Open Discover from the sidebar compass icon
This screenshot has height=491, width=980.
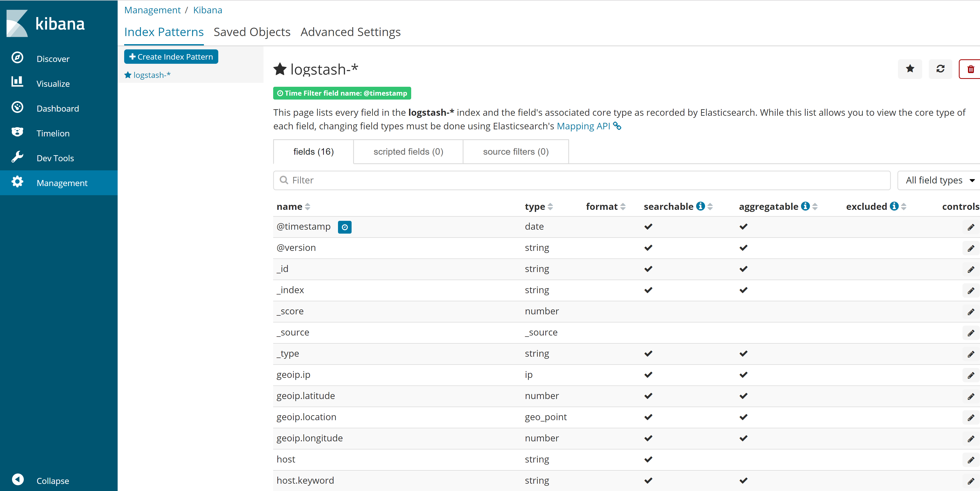click(18, 58)
